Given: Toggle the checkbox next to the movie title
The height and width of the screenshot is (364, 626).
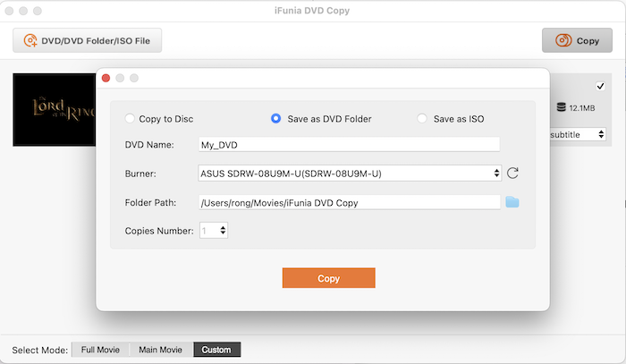Looking at the screenshot, I should pyautogui.click(x=600, y=86).
